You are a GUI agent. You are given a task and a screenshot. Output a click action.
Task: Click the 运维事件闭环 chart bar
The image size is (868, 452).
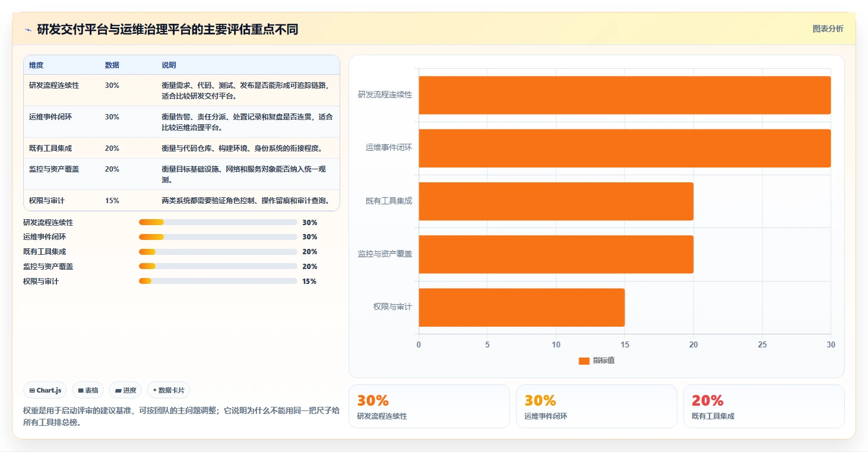(x=625, y=148)
